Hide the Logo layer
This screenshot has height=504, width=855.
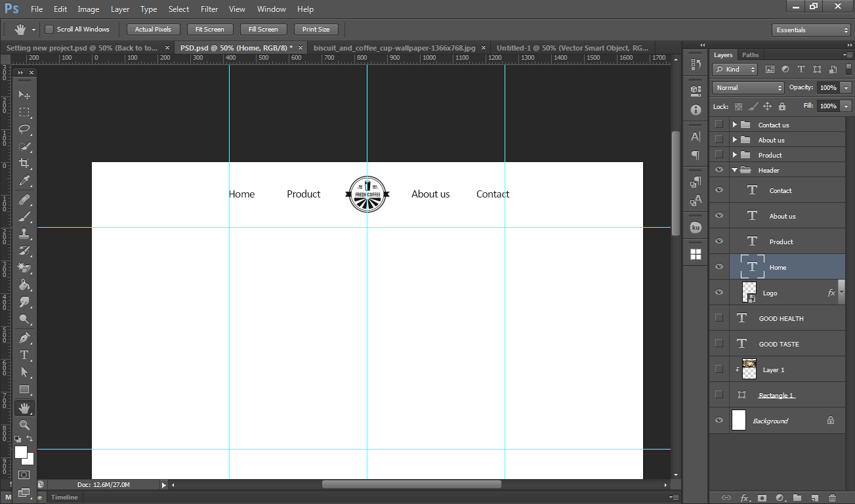click(719, 293)
